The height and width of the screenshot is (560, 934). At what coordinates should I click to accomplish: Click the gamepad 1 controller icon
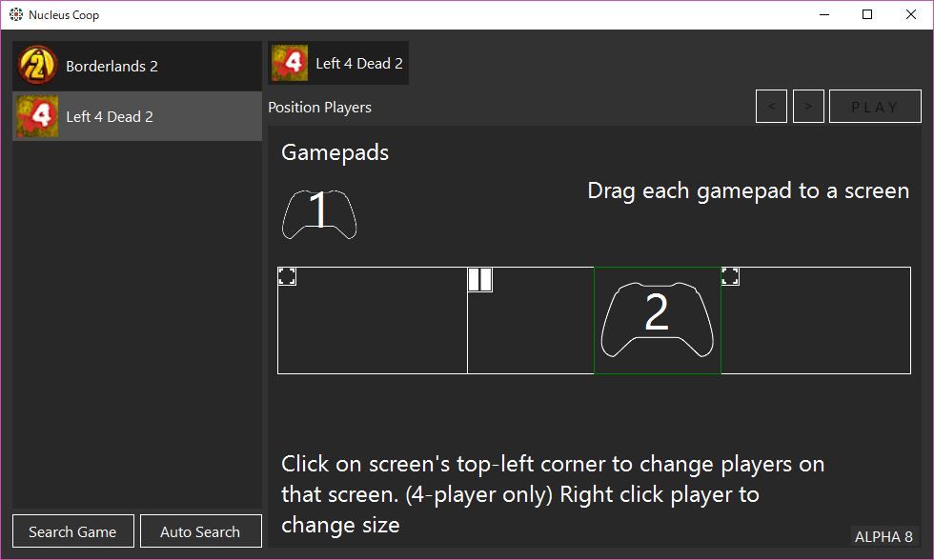tap(319, 214)
